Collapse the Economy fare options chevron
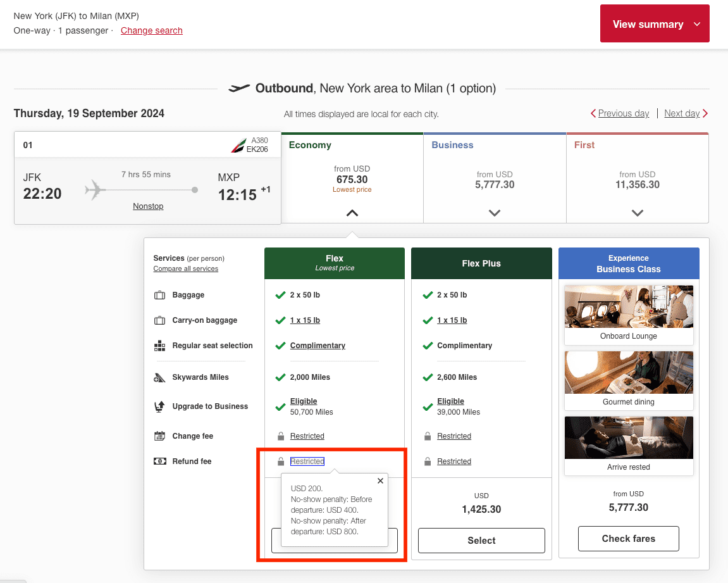 (x=352, y=213)
